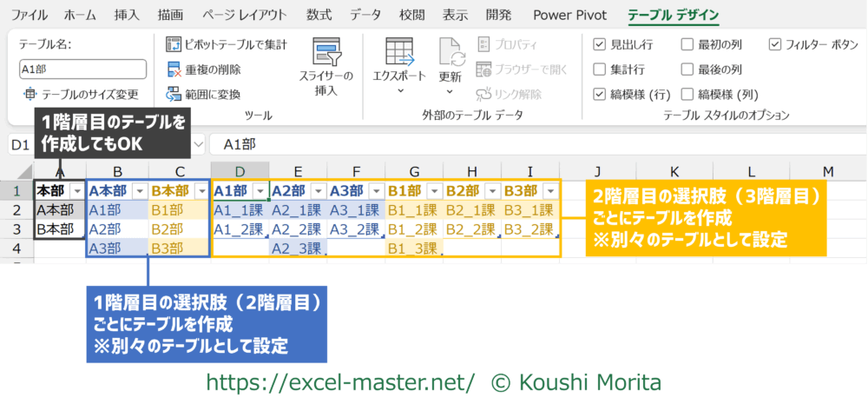
Task: Toggle the フィルター ボタン checkbox
Action: 775,44
